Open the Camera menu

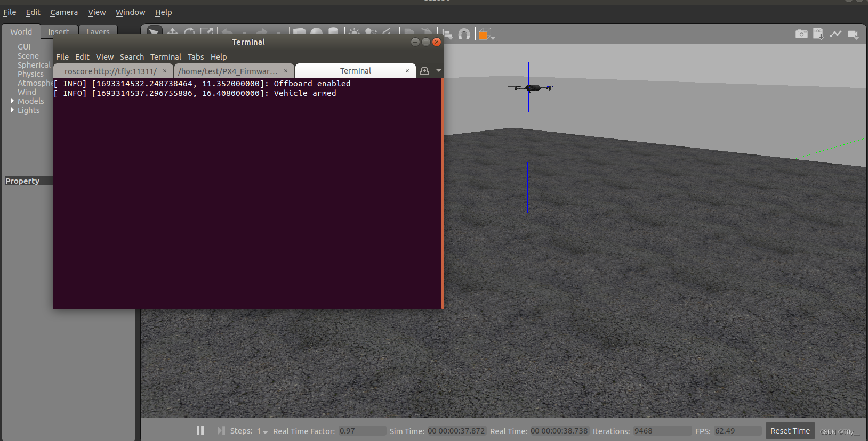pyautogui.click(x=64, y=12)
